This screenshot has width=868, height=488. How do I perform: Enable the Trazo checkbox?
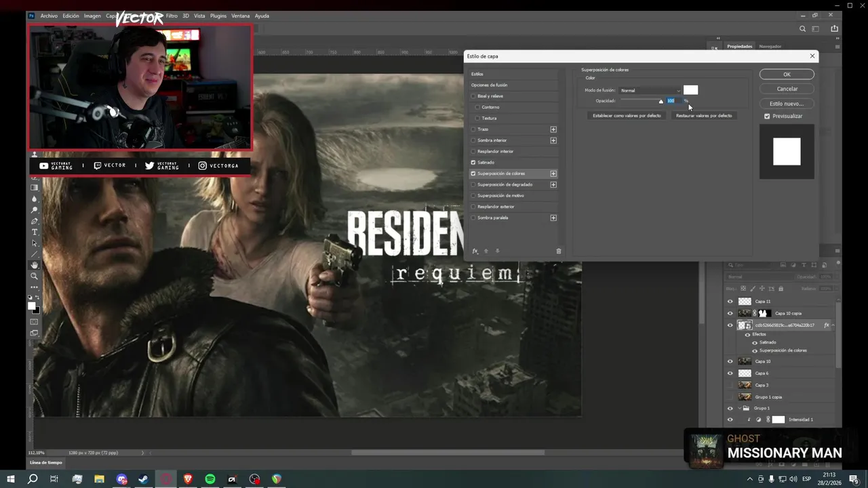[x=473, y=129]
